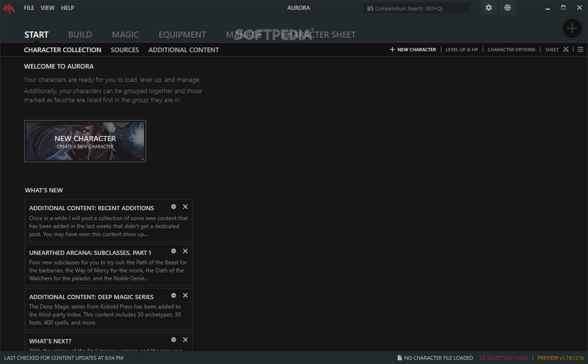The width and height of the screenshot is (588, 364).
Task: Maximize the Aurora window
Action: [x=563, y=8]
